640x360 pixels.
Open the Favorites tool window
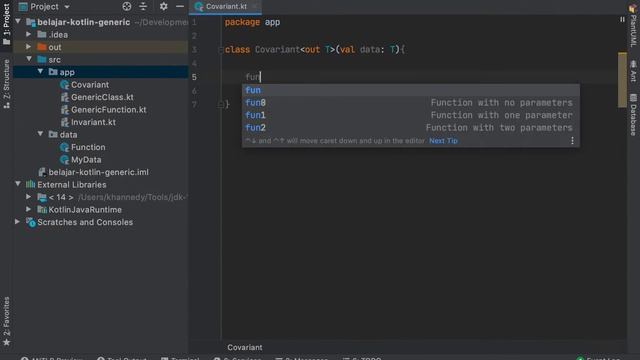(6, 321)
